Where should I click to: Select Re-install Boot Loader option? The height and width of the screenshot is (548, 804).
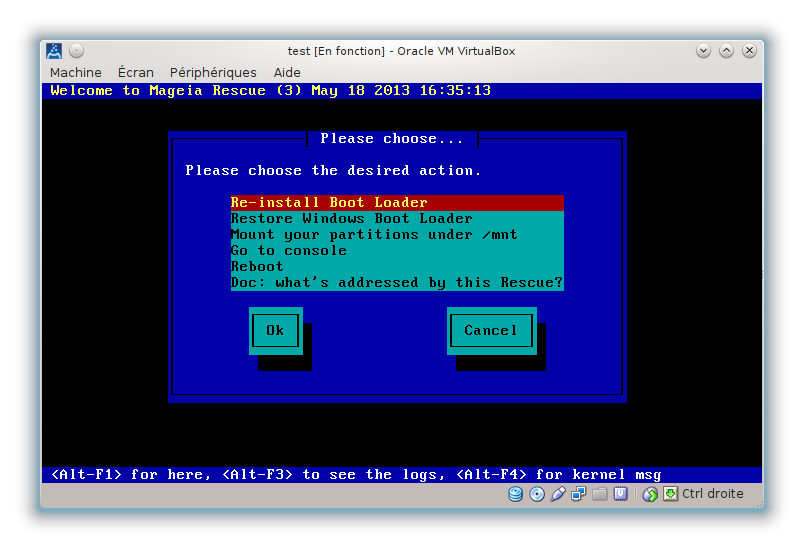(x=397, y=202)
